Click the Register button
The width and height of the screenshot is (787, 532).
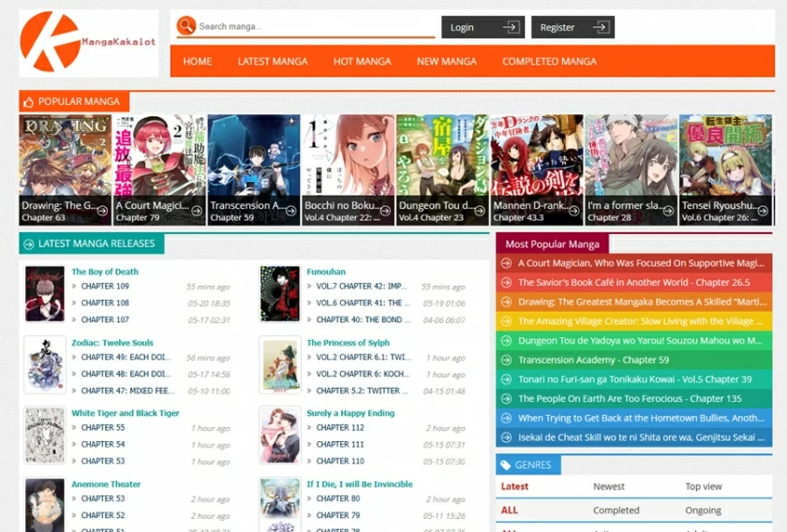pos(572,27)
